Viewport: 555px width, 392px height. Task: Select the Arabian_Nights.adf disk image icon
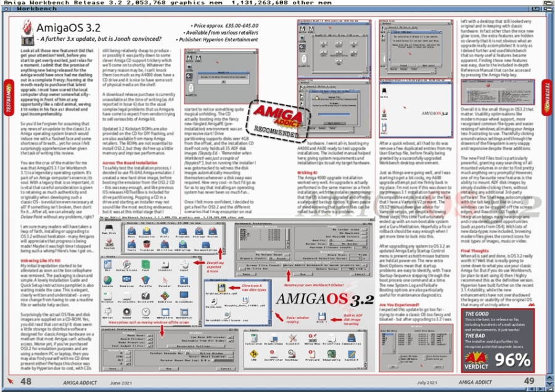pos(221,288)
